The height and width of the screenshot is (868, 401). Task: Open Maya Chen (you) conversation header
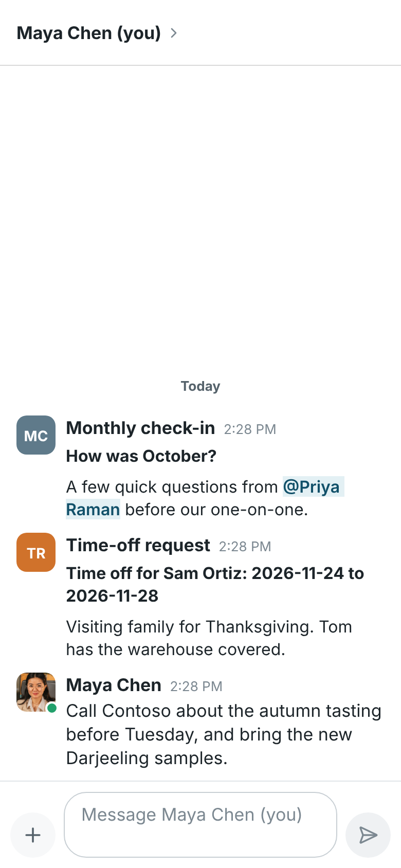point(89,33)
